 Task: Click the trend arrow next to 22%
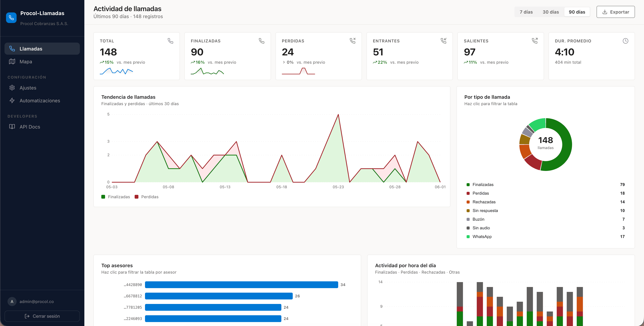(375, 62)
